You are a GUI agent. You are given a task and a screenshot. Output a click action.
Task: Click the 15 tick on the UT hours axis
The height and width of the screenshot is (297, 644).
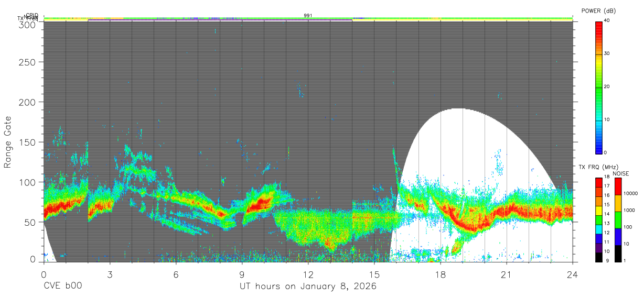374,274
